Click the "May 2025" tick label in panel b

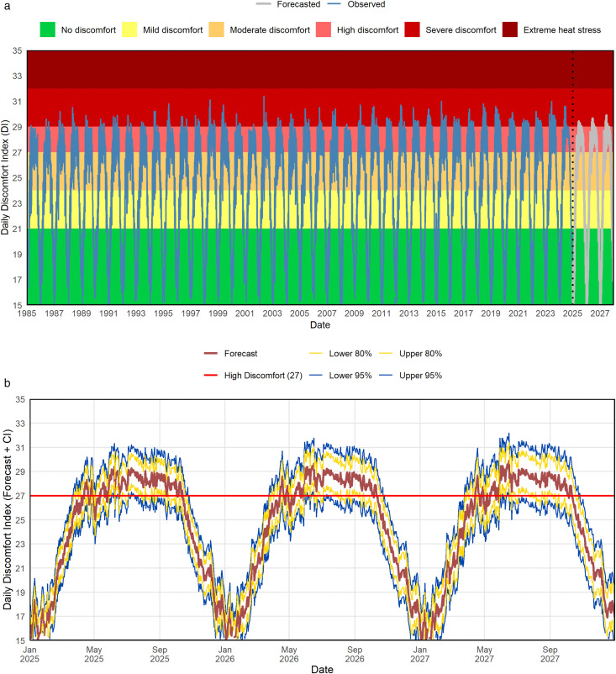(94, 654)
